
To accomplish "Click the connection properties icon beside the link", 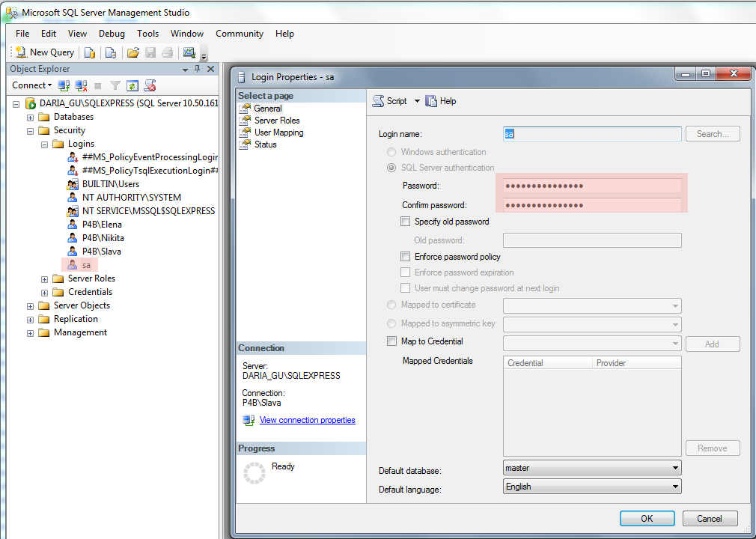I will 249,420.
